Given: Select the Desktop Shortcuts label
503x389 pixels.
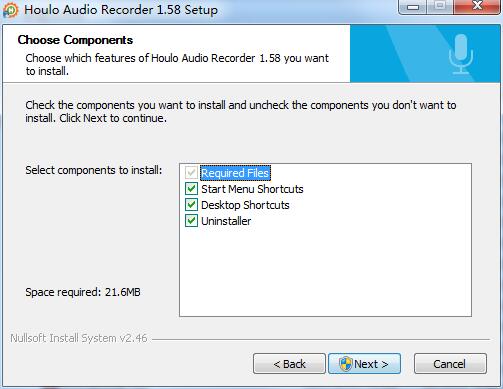Looking at the screenshot, I should tap(245, 205).
